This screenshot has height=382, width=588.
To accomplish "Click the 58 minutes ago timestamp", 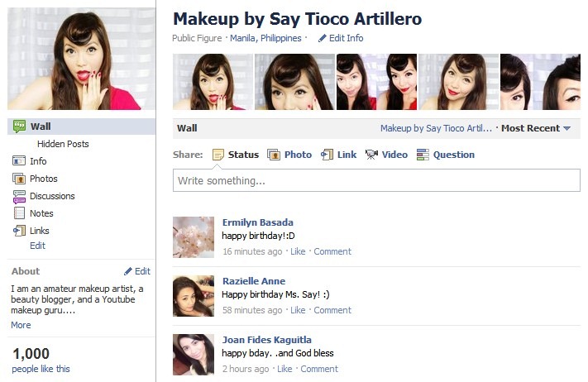I will tap(252, 310).
